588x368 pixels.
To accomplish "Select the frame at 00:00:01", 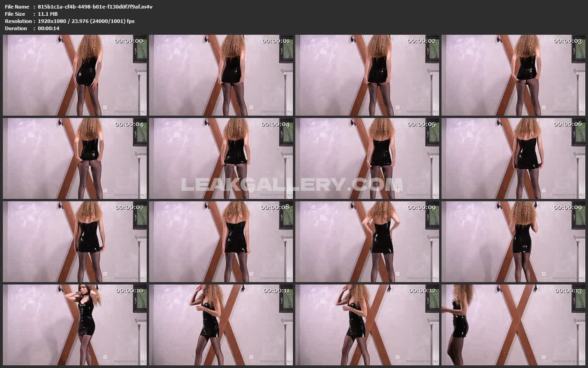I will coord(221,75).
